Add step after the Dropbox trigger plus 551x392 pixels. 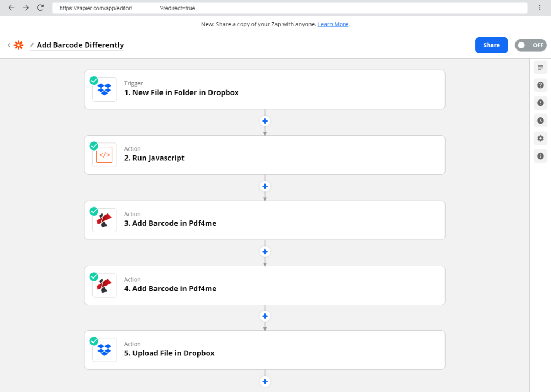pyautogui.click(x=265, y=121)
